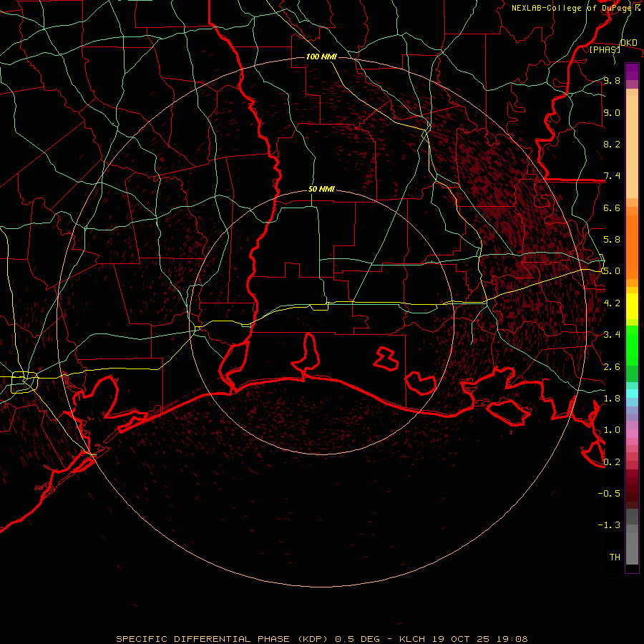Pick the cyan segment of the color bar
Viewport: 644px width, 644px height.
[x=632, y=394]
